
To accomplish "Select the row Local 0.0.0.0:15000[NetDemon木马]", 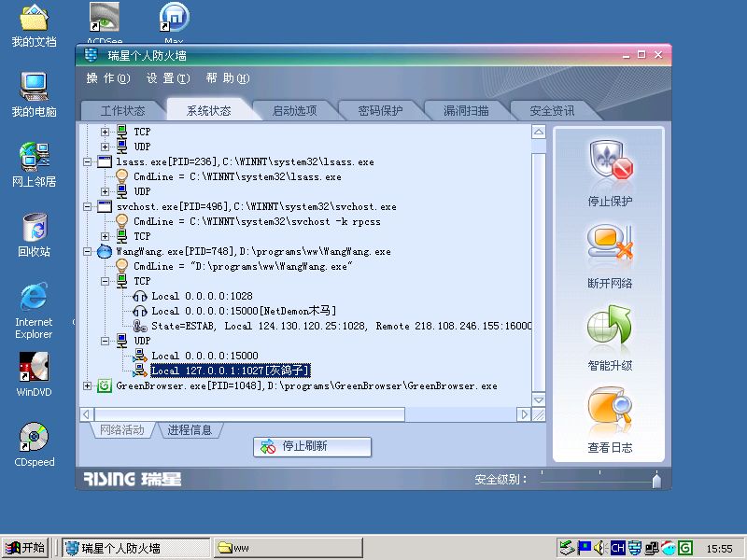I will click(x=244, y=311).
